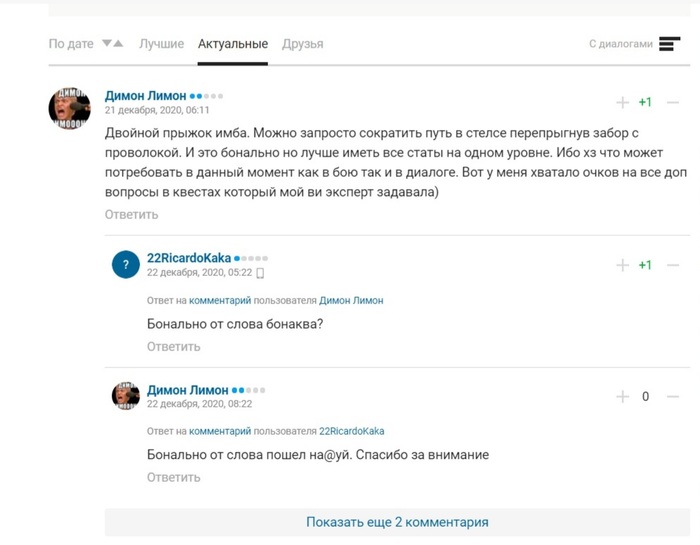Sort by date ascending arrow
700x545 pixels.
(119, 44)
